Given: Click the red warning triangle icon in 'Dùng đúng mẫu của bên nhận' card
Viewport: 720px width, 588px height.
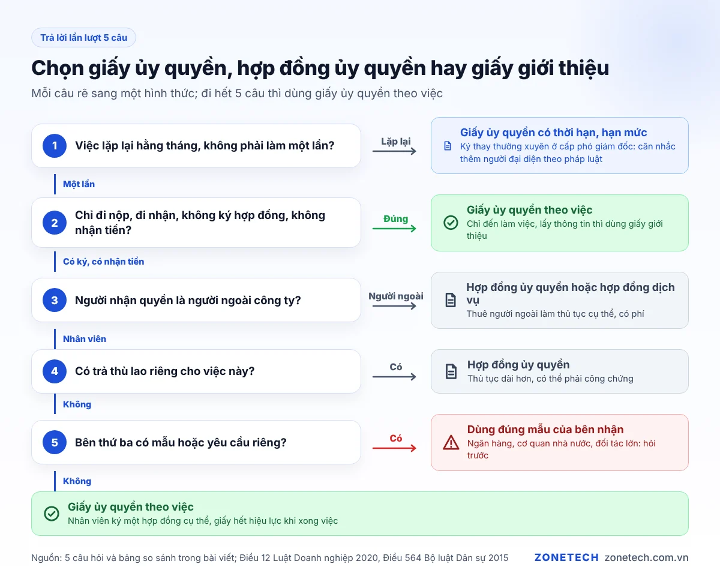Looking at the screenshot, I should [x=451, y=443].
